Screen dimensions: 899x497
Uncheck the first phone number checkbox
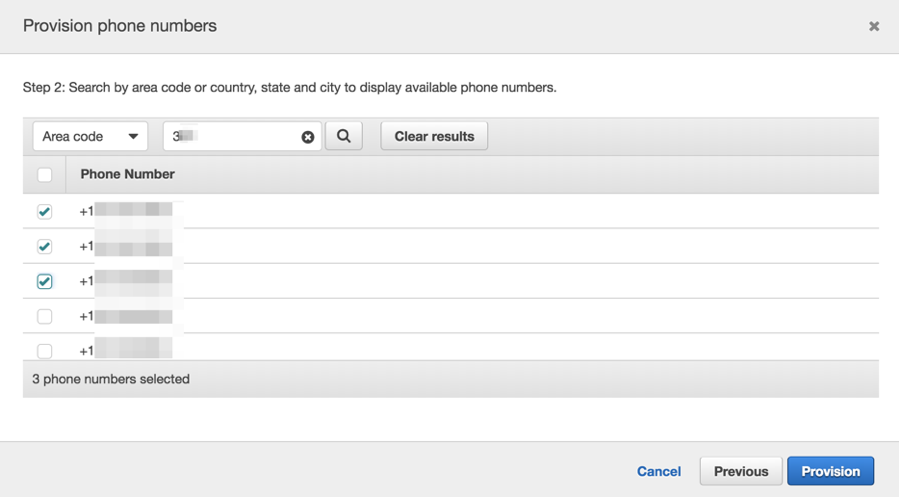pos(44,212)
